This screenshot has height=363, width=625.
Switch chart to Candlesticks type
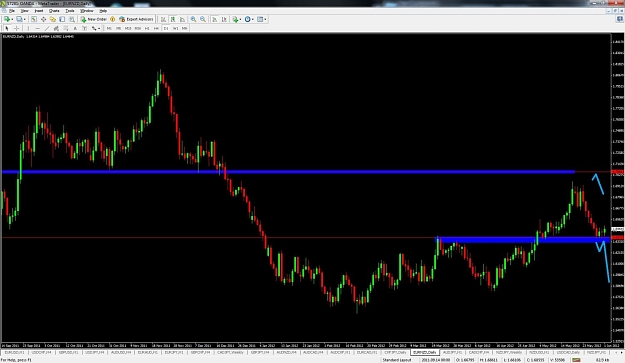pyautogui.click(x=173, y=19)
